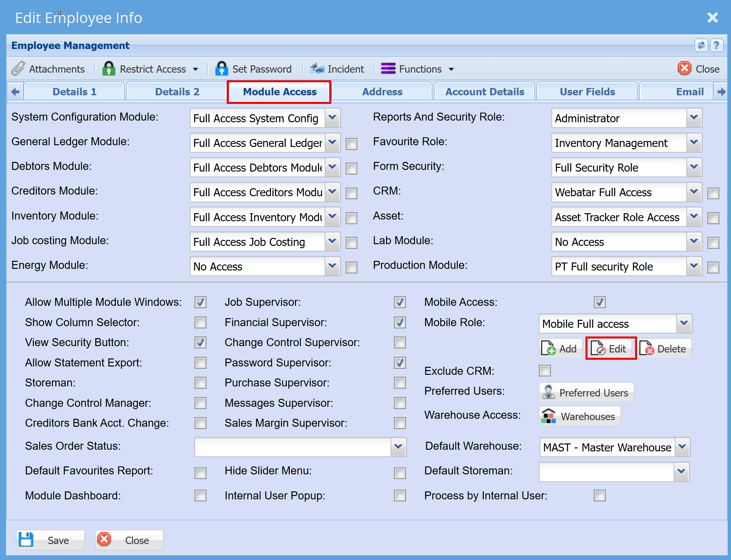Click the Add mobile role icon button

click(560, 349)
